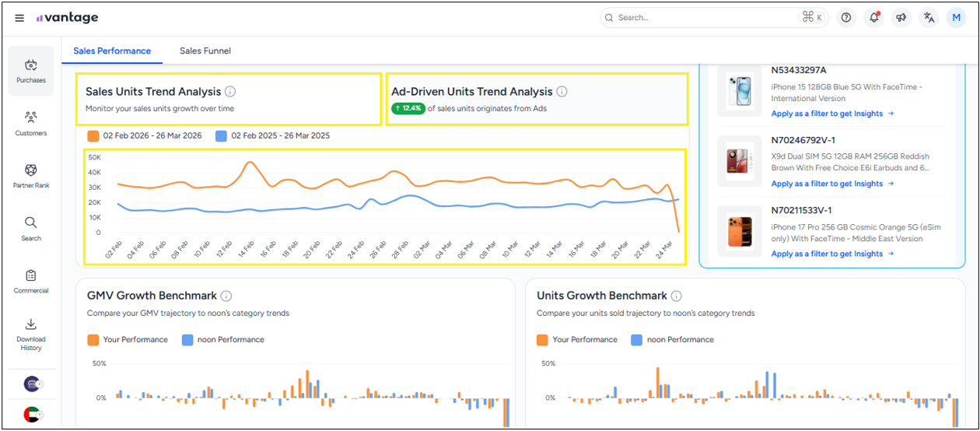Image resolution: width=980 pixels, height=431 pixels.
Task: Open Download History in the sidebar
Action: (x=31, y=334)
